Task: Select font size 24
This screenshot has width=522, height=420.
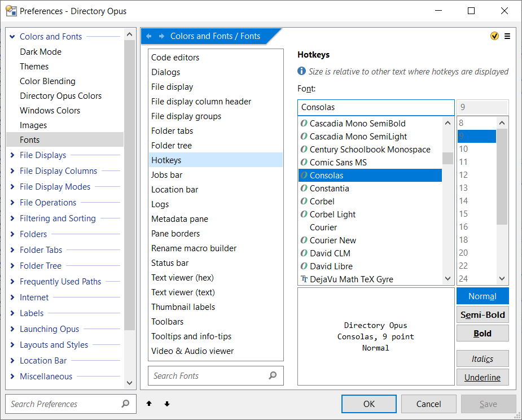Action: click(x=477, y=279)
